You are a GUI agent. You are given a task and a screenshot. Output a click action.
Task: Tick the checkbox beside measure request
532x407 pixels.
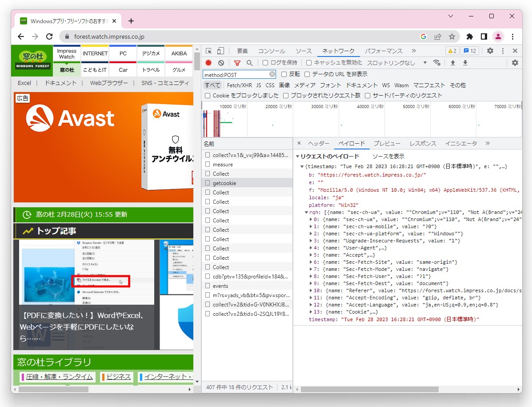tap(208, 164)
